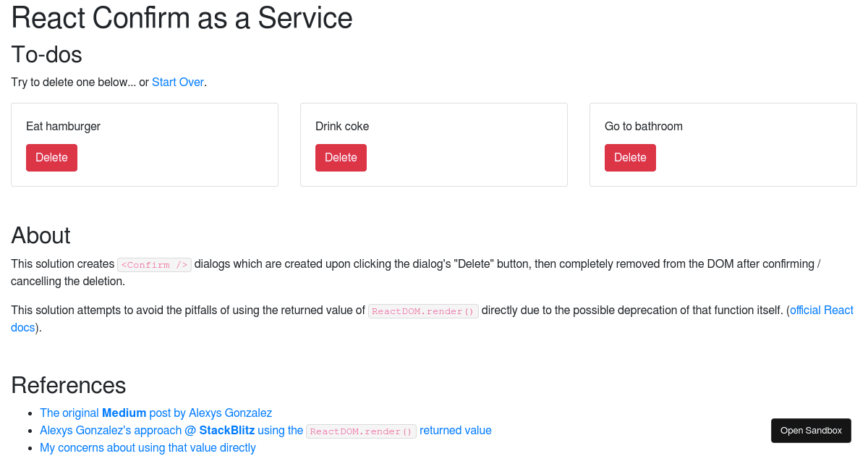Click the Start Over link
The image size is (868, 456).
coord(177,82)
